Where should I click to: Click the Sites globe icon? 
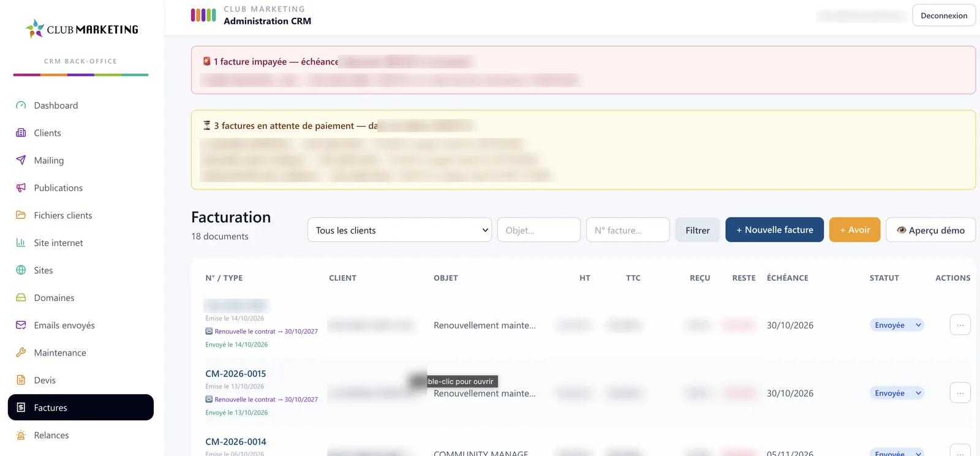point(21,270)
